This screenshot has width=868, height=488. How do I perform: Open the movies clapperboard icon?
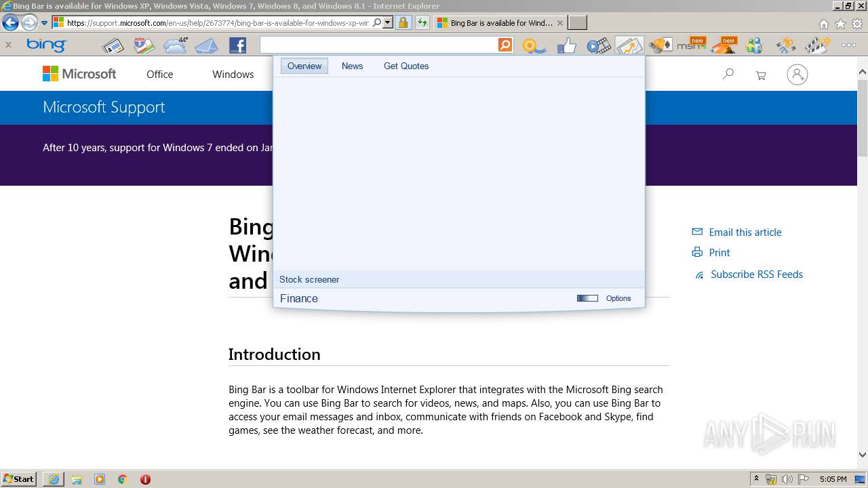point(817,46)
